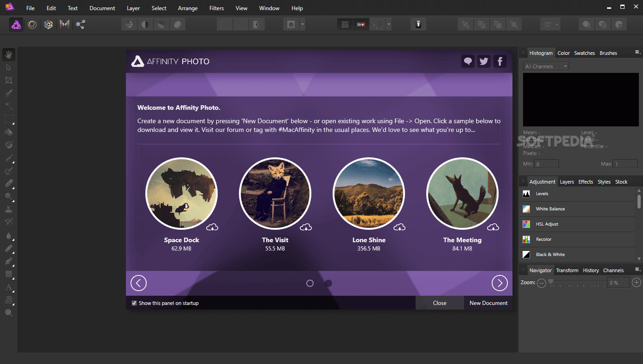The width and height of the screenshot is (643, 364).
Task: Click the snapping magnet icon
Action: [377, 24]
